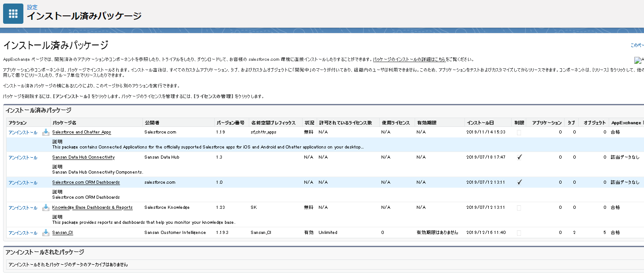Image resolution: width=644 pixels, height=274 pixels.
Task: Click the 制限 column header
Action: 519,122
